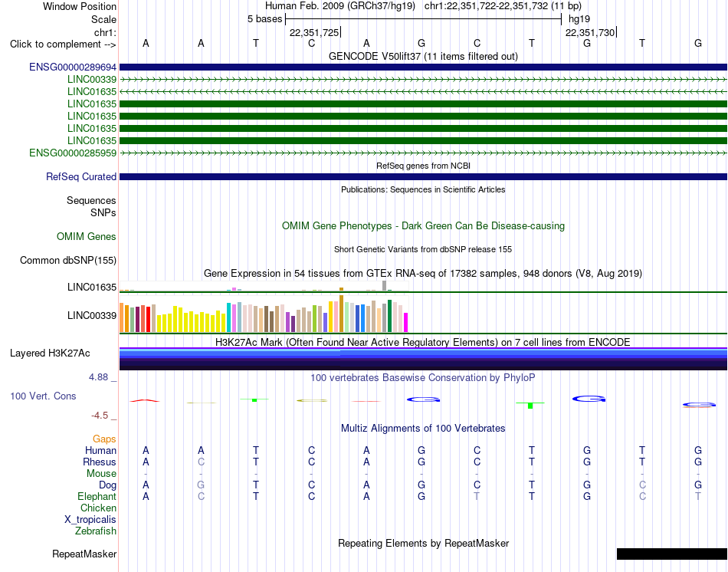Click the LINC01635 label beside GTEx chart

coord(92,288)
